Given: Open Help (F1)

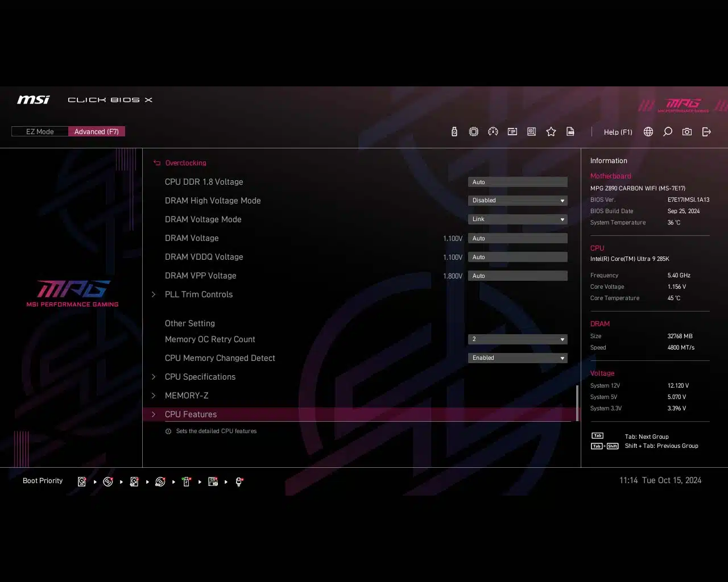Looking at the screenshot, I should point(618,132).
